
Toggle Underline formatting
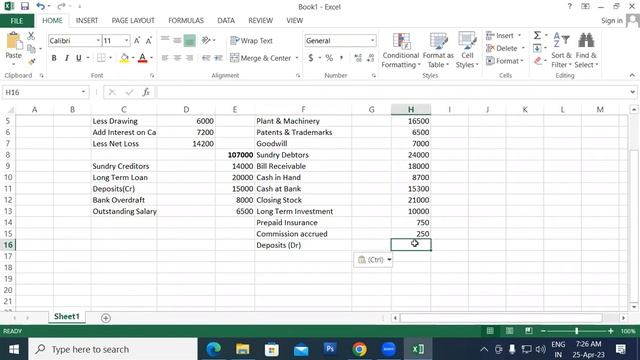(x=78, y=58)
